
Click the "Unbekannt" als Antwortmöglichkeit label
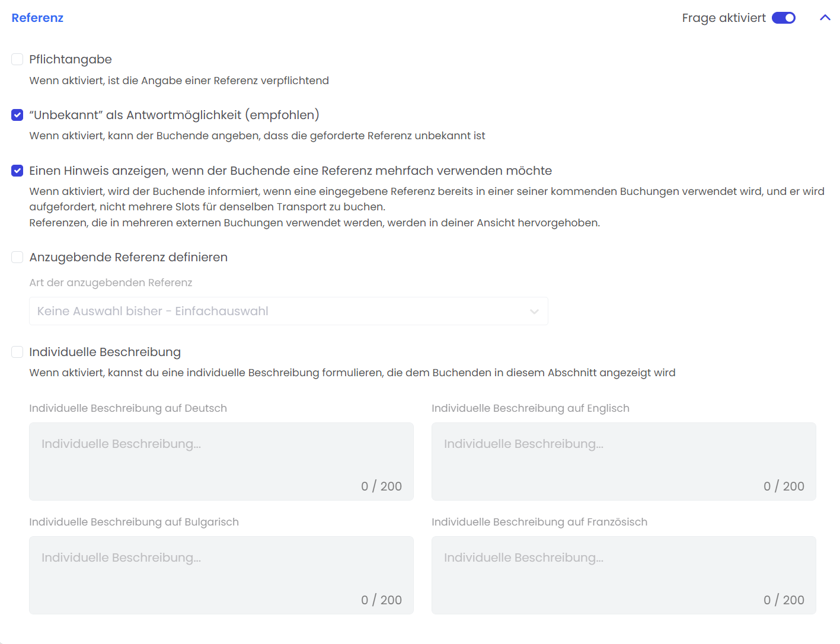pos(174,115)
